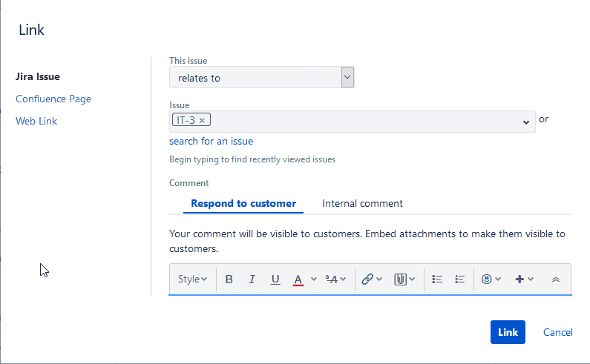Pick text color with the red A swatch

click(x=298, y=279)
